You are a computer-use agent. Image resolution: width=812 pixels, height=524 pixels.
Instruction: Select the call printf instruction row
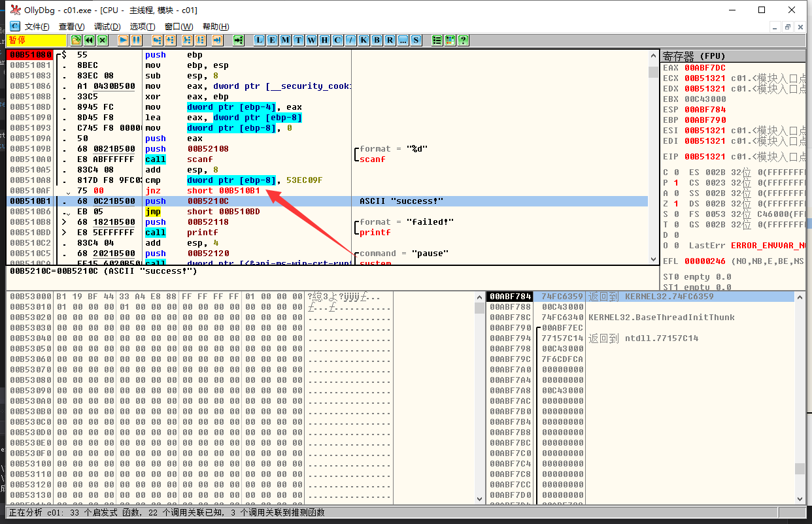click(x=327, y=233)
